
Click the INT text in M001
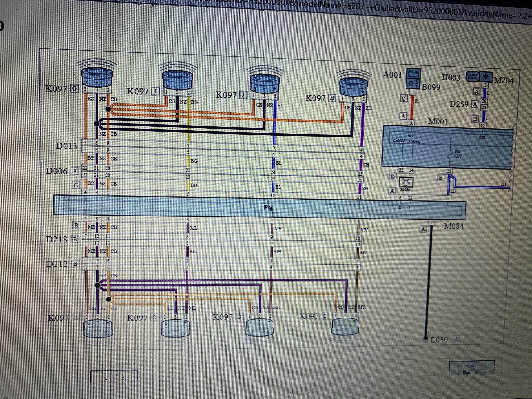click(x=482, y=138)
